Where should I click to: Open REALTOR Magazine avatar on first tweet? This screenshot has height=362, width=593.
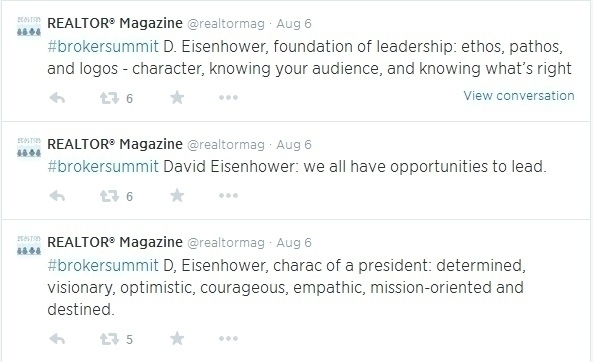tap(29, 26)
